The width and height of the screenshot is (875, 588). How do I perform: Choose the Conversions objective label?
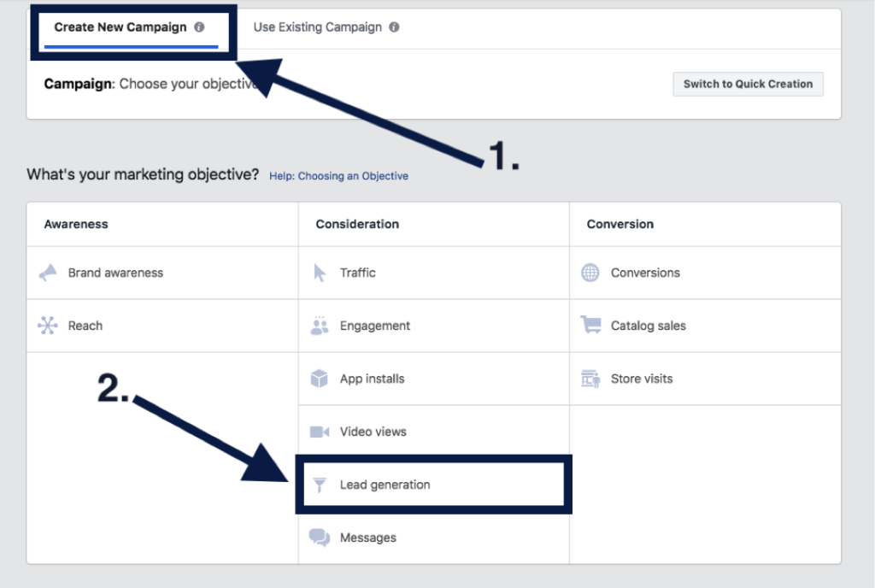645,273
